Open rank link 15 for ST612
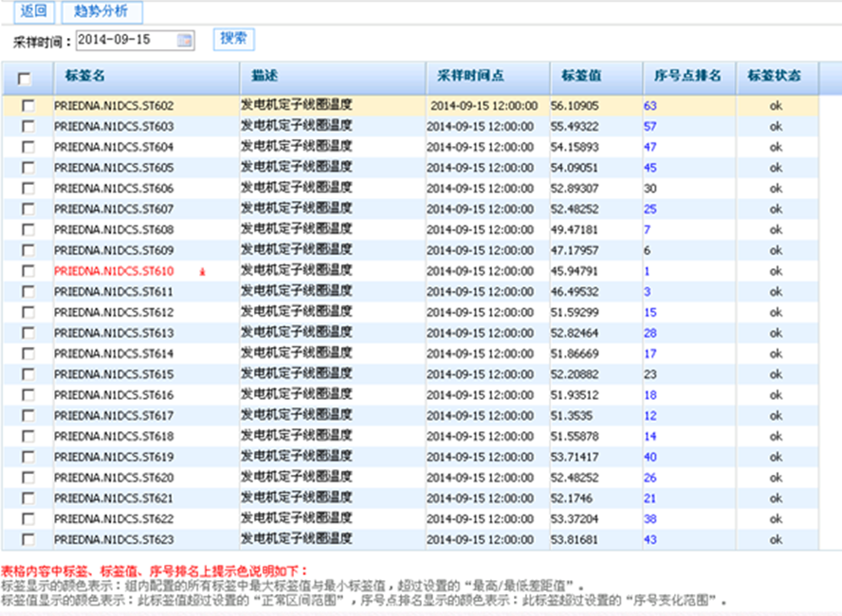Screen dimensions: 842x616 [x=650, y=313]
